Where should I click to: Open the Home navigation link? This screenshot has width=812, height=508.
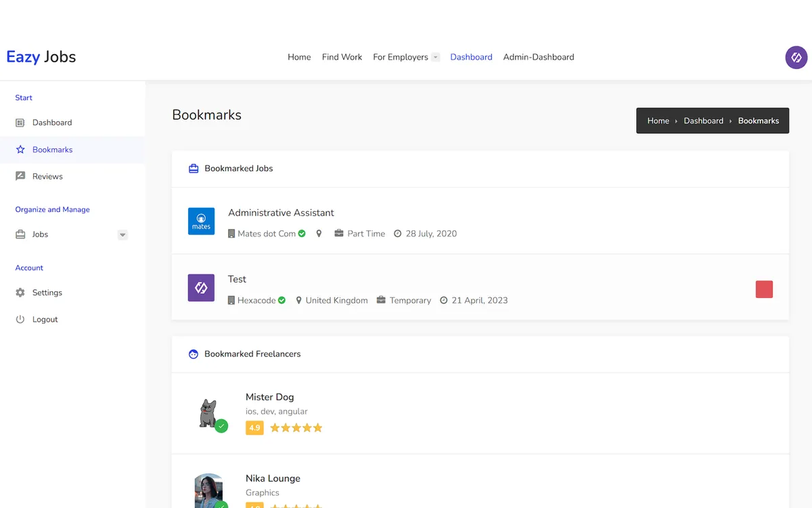tap(299, 57)
